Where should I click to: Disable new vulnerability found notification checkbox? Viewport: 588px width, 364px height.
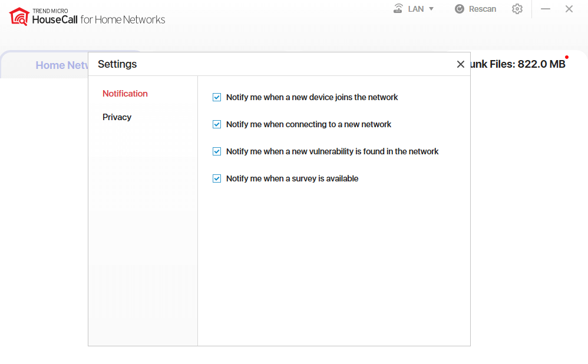[x=217, y=151]
